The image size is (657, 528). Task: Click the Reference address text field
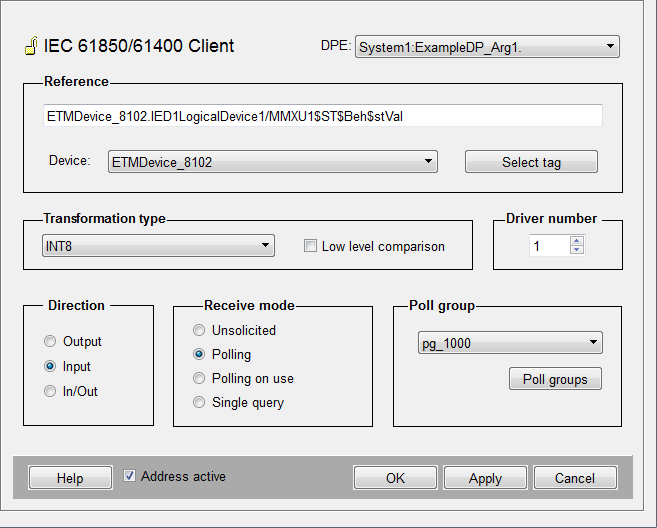coord(322,116)
